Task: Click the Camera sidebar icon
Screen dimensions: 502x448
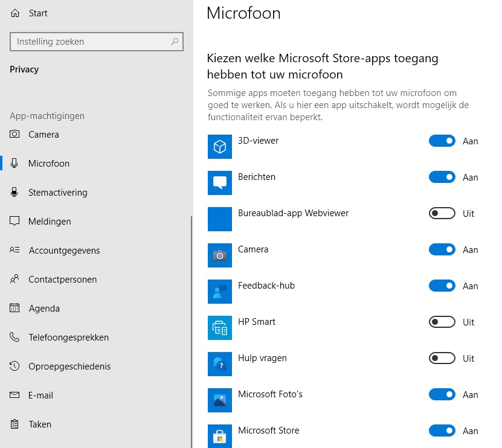Action: click(14, 134)
